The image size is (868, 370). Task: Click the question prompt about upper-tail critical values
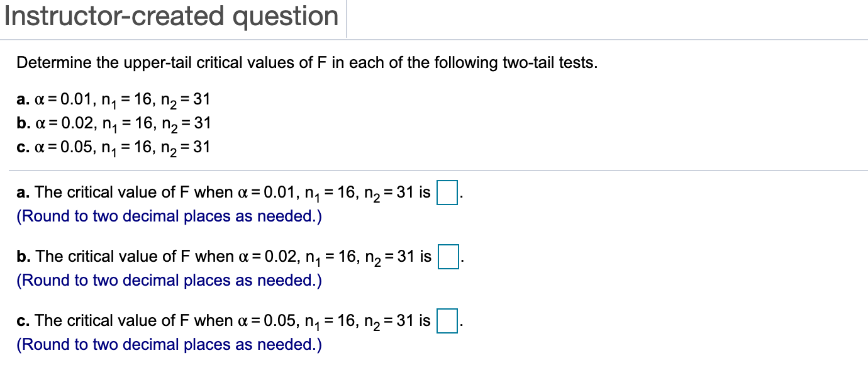[307, 62]
